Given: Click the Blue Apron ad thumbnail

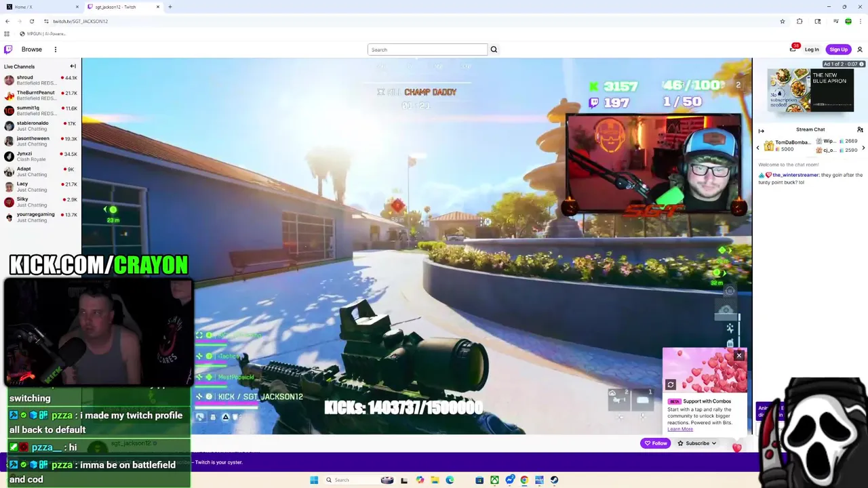Looking at the screenshot, I should point(811,90).
